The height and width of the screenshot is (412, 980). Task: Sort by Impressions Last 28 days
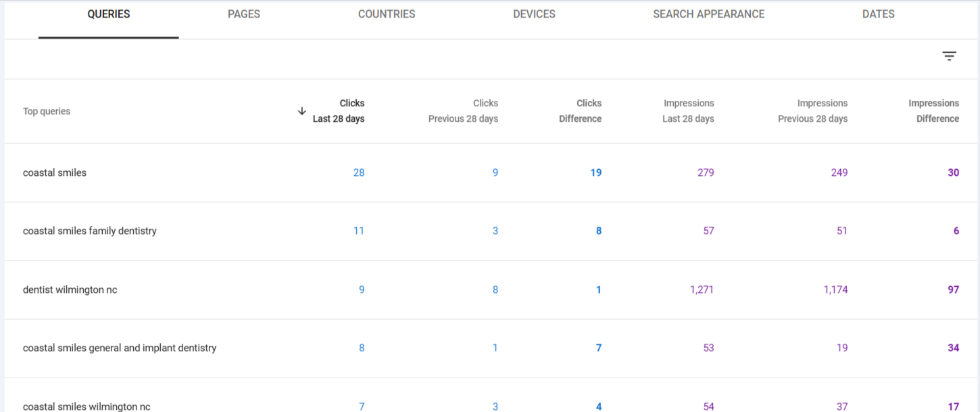tap(688, 111)
